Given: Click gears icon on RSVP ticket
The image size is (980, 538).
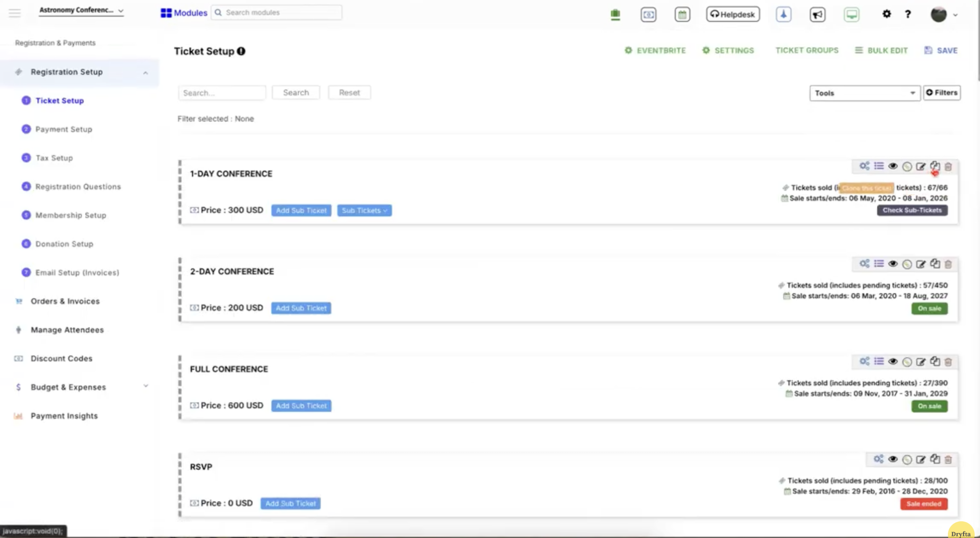Looking at the screenshot, I should point(878,459).
